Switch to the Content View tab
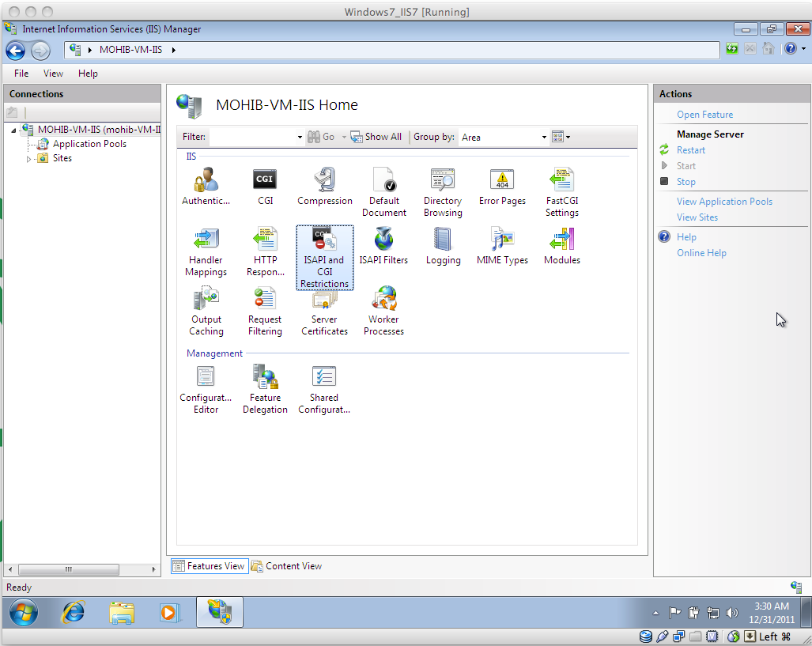The height and width of the screenshot is (646, 812). tap(286, 566)
